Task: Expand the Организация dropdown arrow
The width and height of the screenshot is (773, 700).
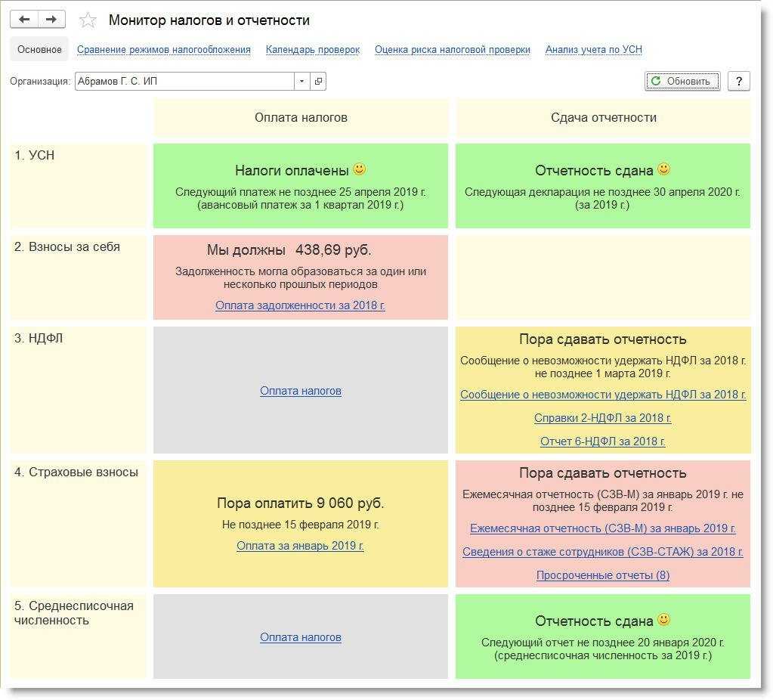Action: pos(301,82)
